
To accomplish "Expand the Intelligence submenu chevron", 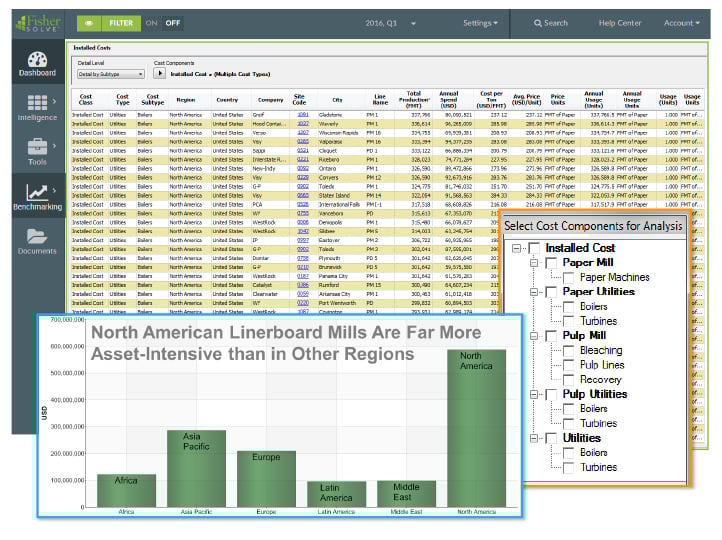I will (54, 101).
